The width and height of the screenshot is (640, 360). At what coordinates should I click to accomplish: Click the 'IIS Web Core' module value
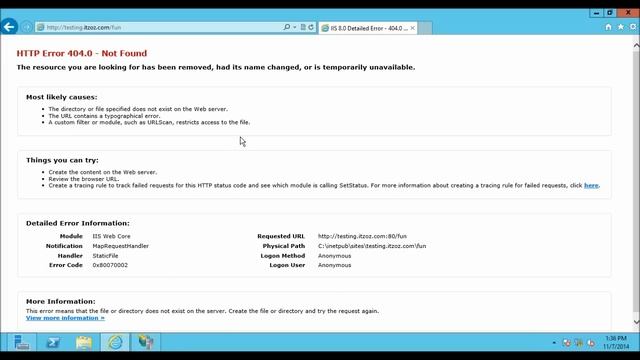click(x=111, y=236)
